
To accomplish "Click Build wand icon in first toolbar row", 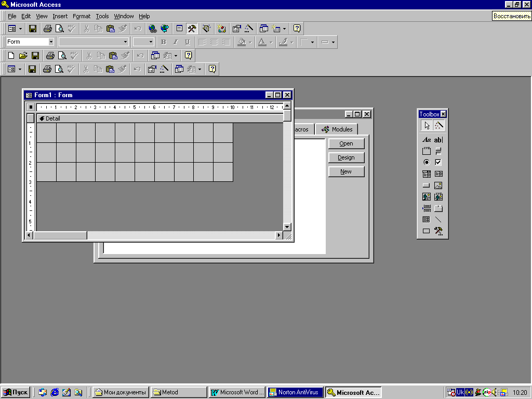I will (x=248, y=29).
